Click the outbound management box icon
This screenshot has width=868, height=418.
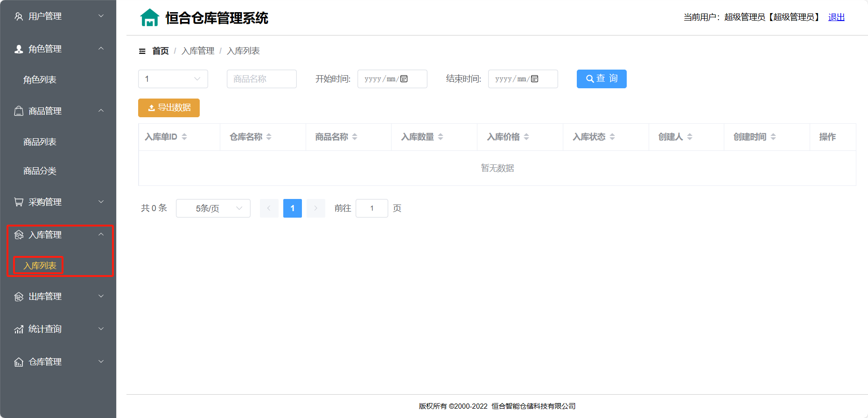19,297
